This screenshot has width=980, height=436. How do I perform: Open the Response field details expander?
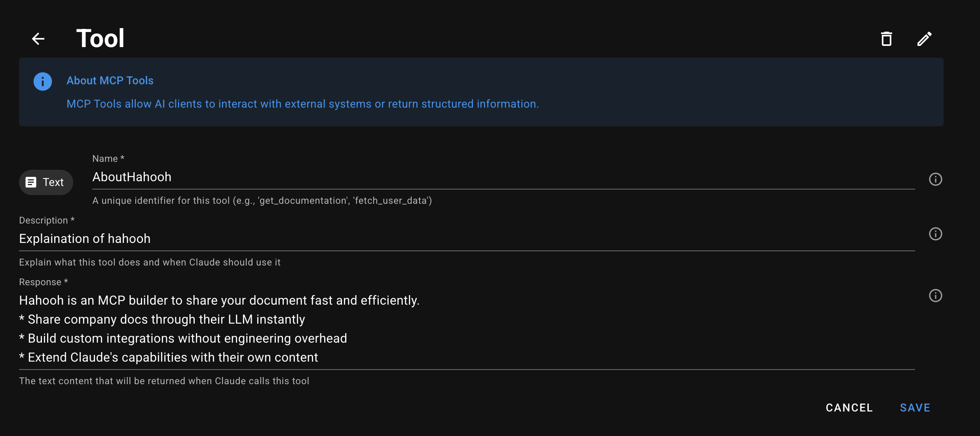(x=935, y=296)
